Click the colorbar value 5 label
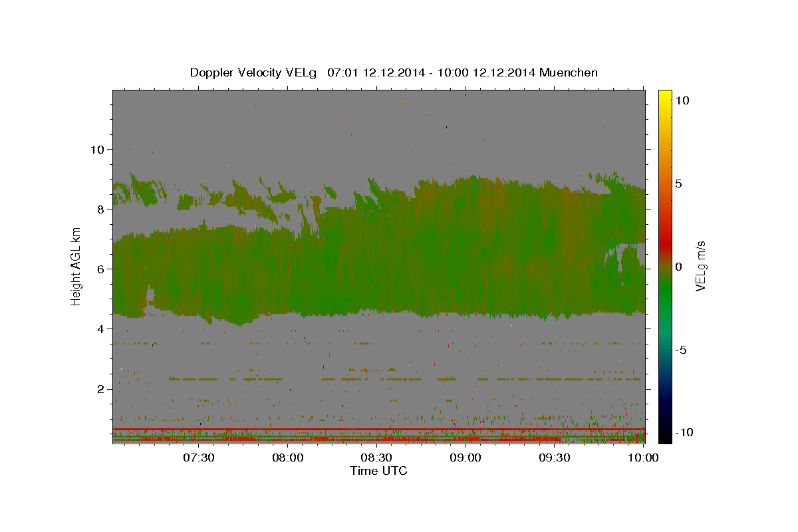798x532 pixels. [678, 183]
